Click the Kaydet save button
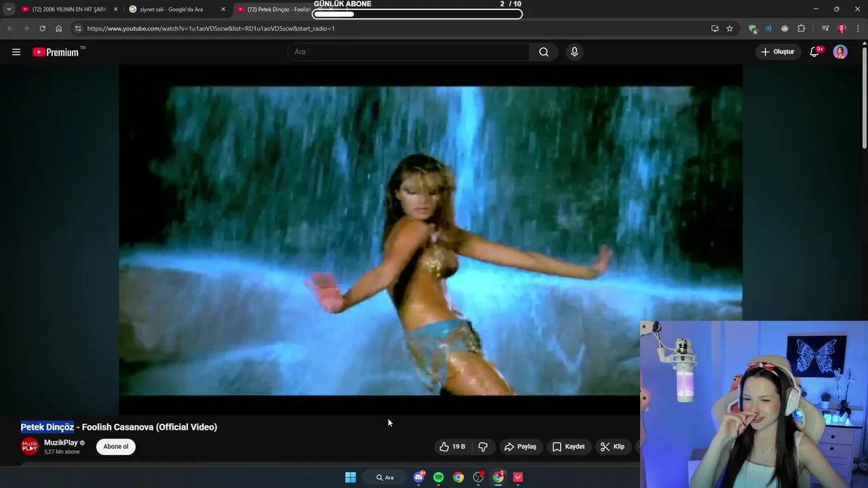 tap(568, 447)
